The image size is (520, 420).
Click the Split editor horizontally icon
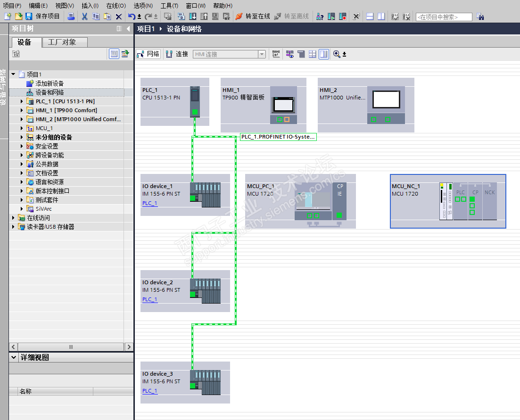pyautogui.click(x=370, y=16)
